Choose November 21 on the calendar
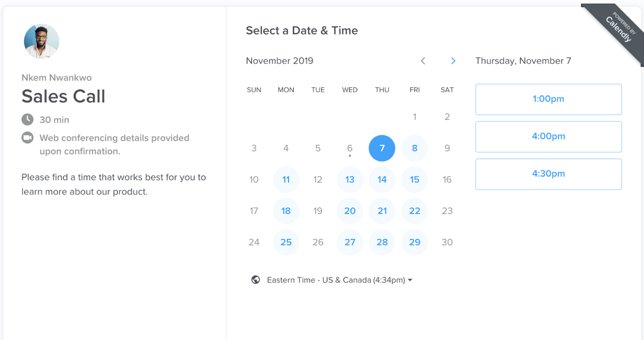The image size is (644, 340). (382, 211)
